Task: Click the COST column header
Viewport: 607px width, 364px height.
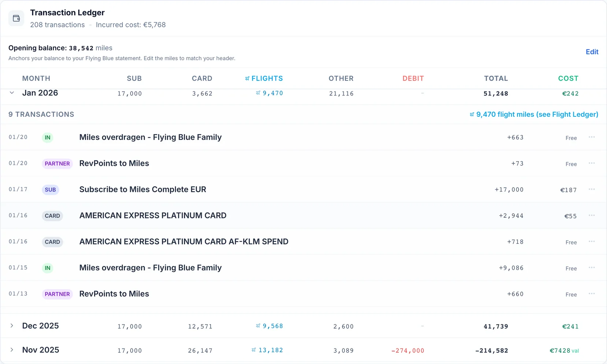Action: pyautogui.click(x=568, y=78)
